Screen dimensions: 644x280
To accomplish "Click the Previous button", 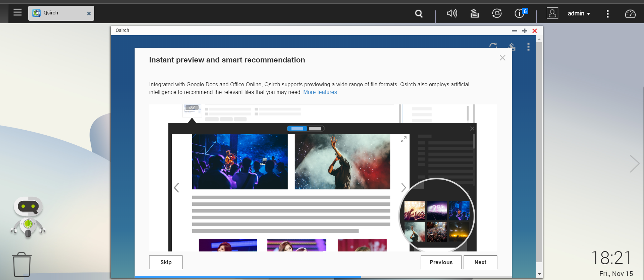I will 441,262.
